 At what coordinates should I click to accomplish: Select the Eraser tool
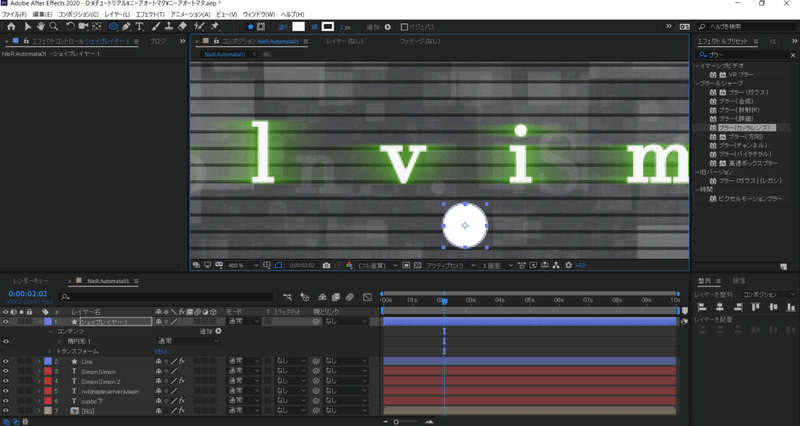pyautogui.click(x=182, y=27)
